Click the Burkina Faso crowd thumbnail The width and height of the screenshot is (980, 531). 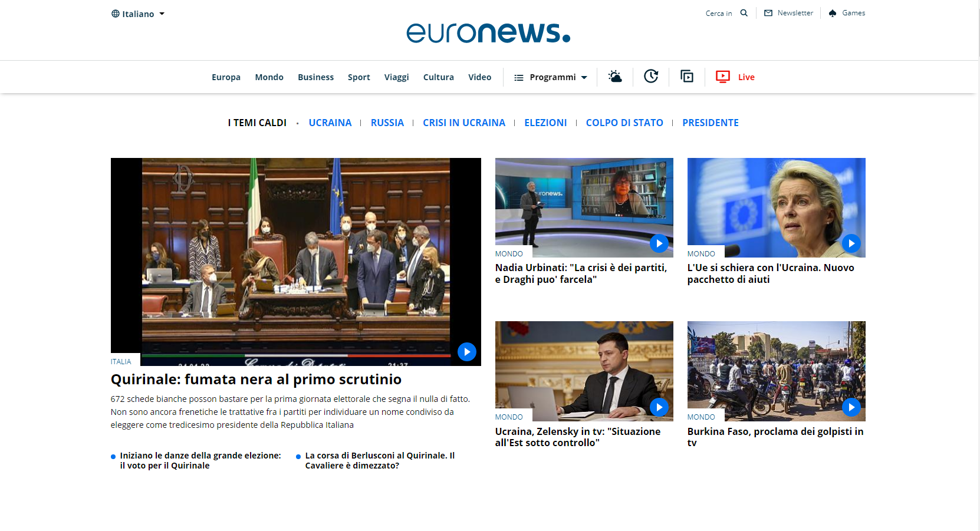[777, 371]
